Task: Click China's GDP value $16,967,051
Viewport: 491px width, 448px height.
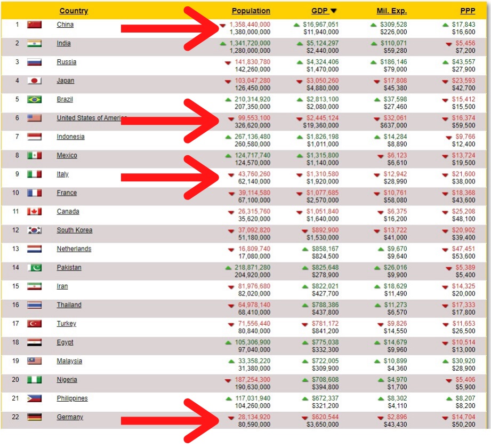Action: coord(320,25)
